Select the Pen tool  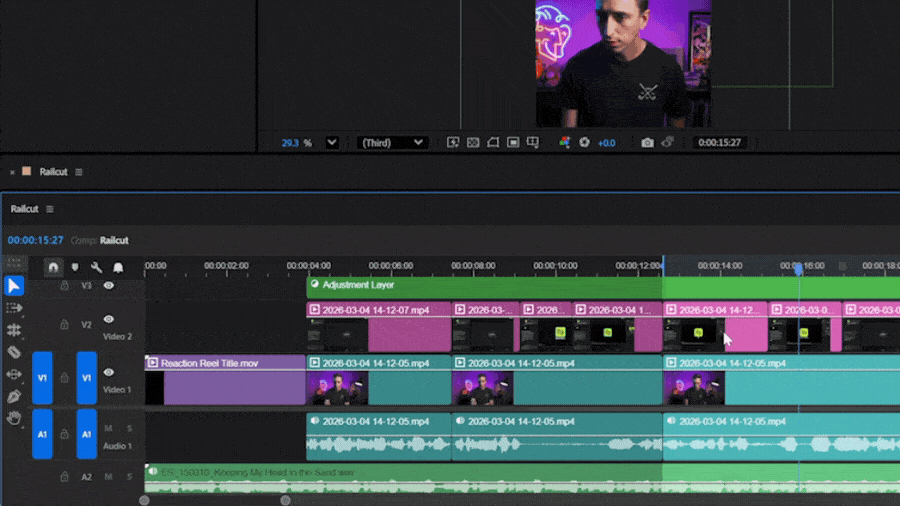pyautogui.click(x=14, y=396)
